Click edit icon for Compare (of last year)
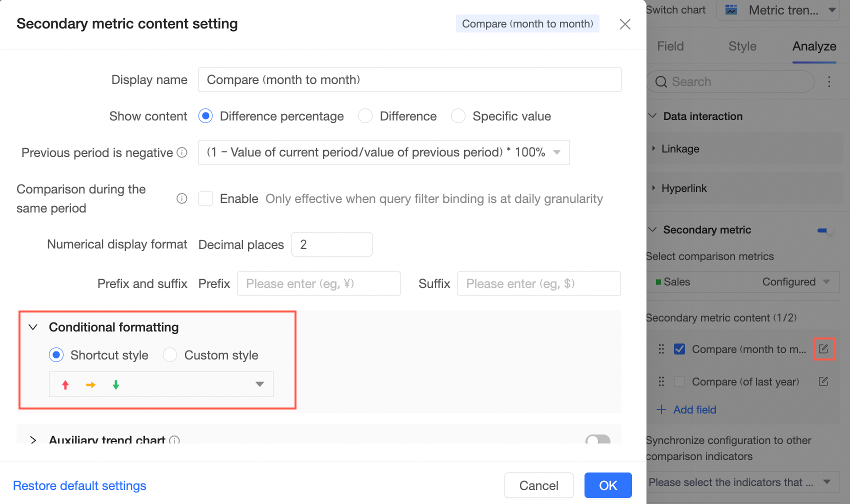850x504 pixels. coord(823,381)
